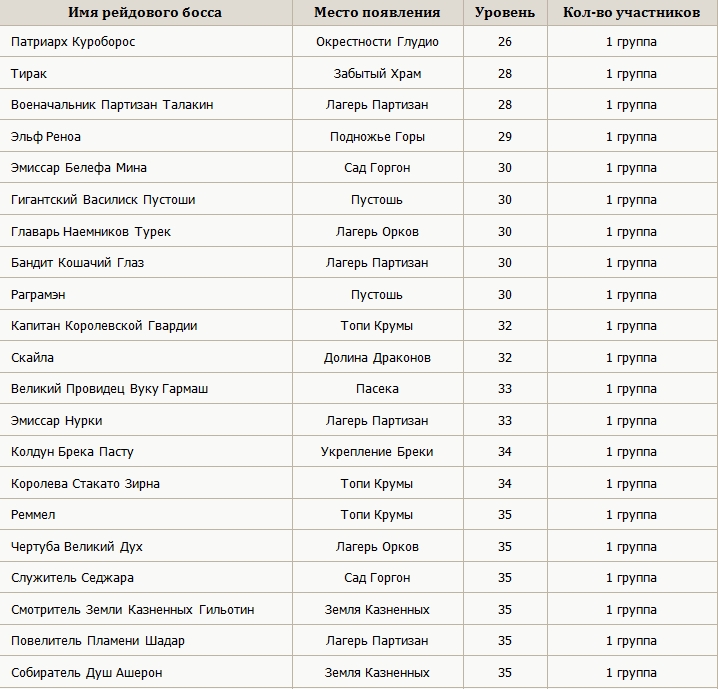Image resolution: width=718 pixels, height=689 pixels.
Task: Choose boss "Гигантский Василиск Пустоши"
Action: tap(103, 200)
